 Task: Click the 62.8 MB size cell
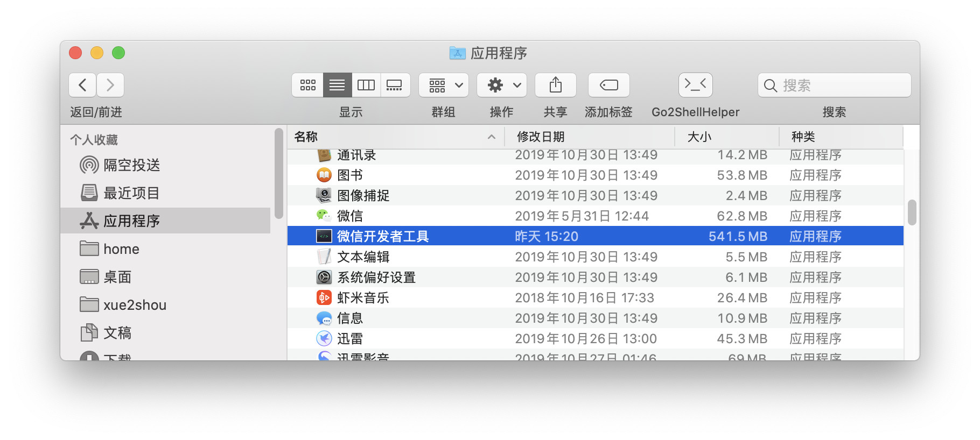tap(742, 216)
